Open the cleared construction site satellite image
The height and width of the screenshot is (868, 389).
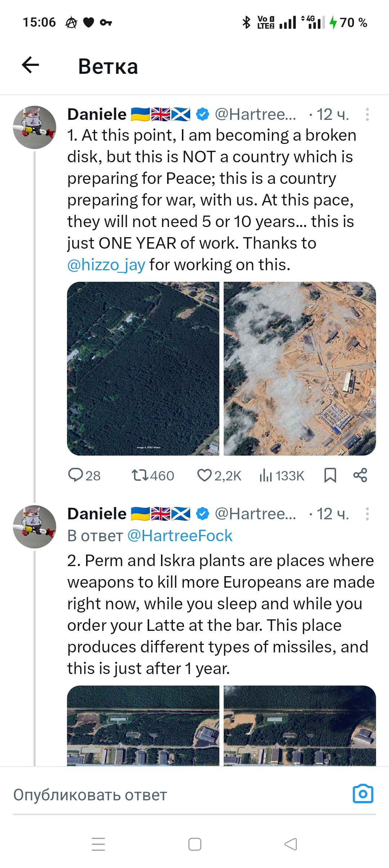(x=300, y=369)
